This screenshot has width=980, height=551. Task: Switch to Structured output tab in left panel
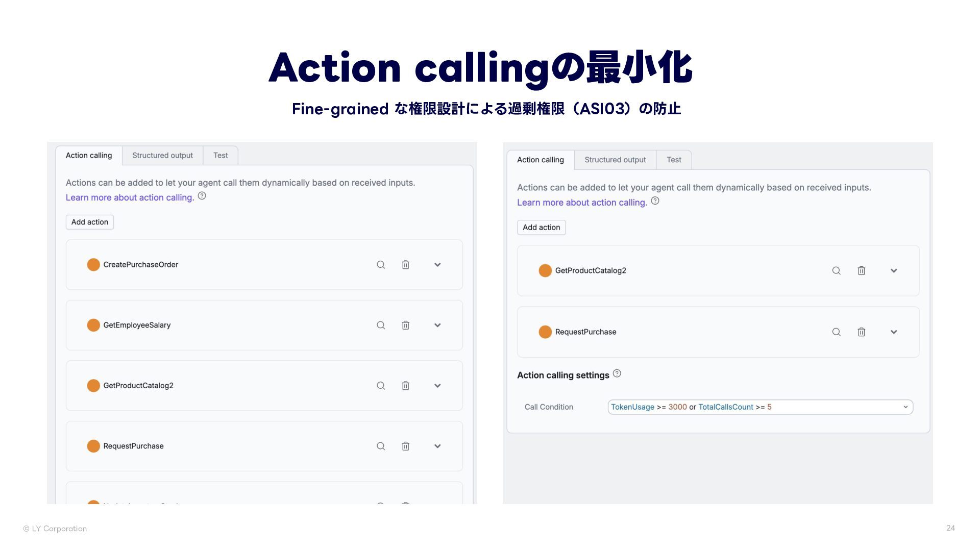[x=162, y=156]
